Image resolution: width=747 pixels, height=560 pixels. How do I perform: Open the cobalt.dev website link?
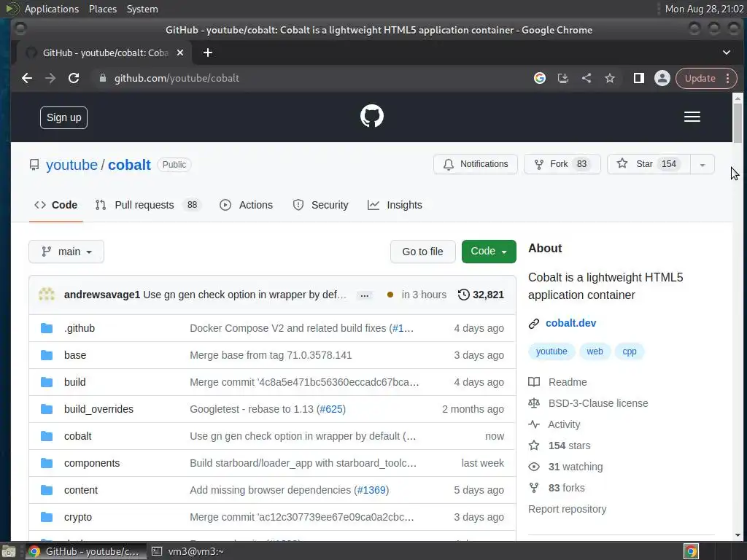pyautogui.click(x=570, y=323)
